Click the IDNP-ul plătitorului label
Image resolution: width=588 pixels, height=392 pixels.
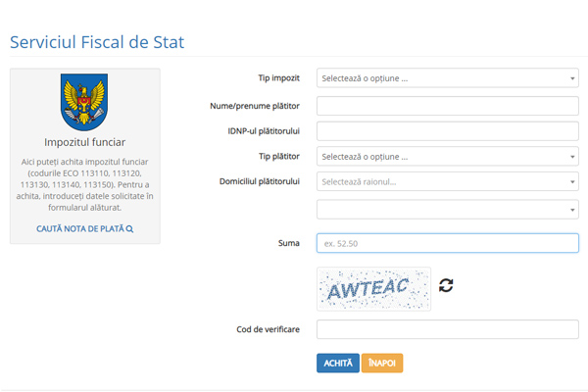pyautogui.click(x=264, y=131)
